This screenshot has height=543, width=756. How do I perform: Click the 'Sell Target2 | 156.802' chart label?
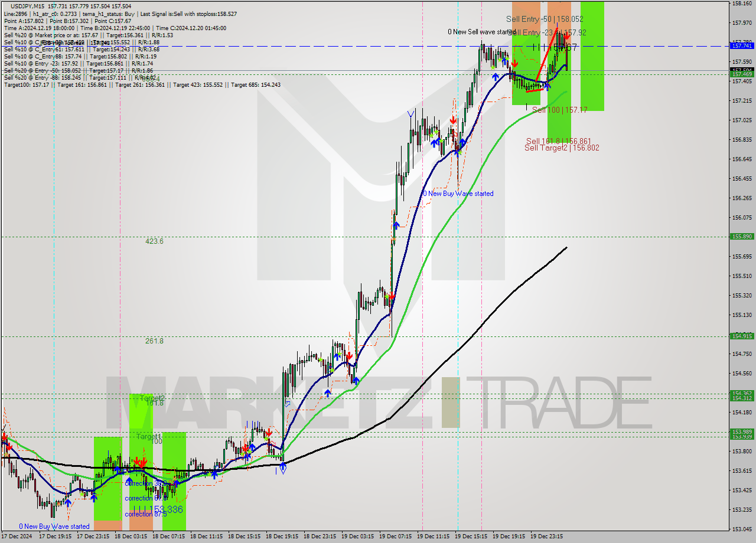[562, 148]
